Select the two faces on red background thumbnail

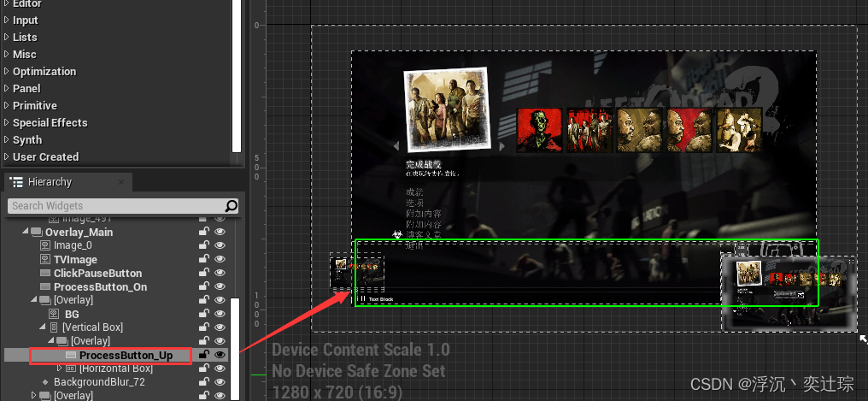click(689, 130)
